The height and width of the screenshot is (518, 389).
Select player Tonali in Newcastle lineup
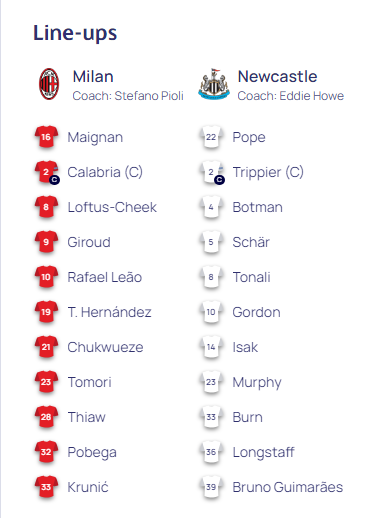coord(251,277)
